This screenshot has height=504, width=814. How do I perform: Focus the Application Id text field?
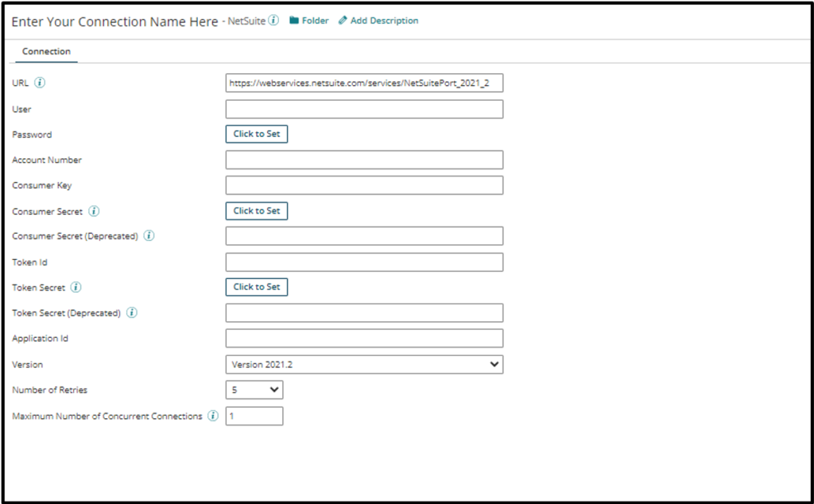(364, 339)
